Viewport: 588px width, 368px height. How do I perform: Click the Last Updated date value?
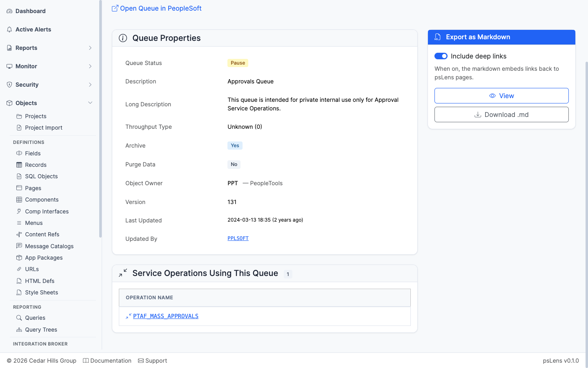(265, 220)
